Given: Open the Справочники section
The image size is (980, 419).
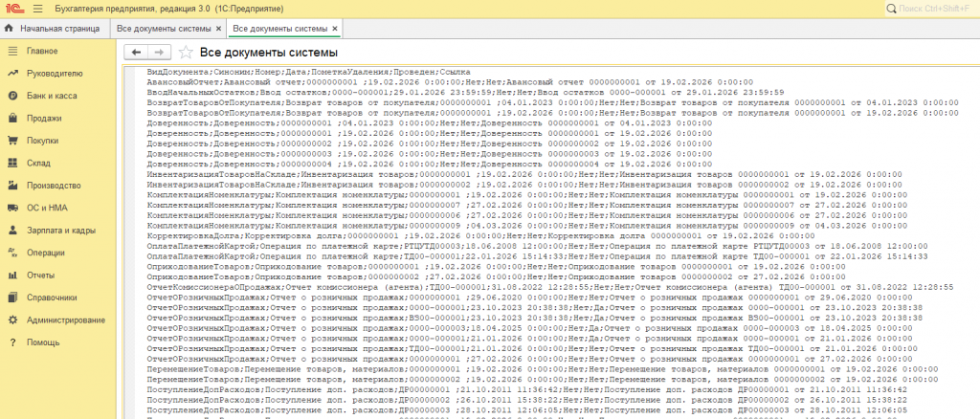Looking at the screenshot, I should [52, 298].
